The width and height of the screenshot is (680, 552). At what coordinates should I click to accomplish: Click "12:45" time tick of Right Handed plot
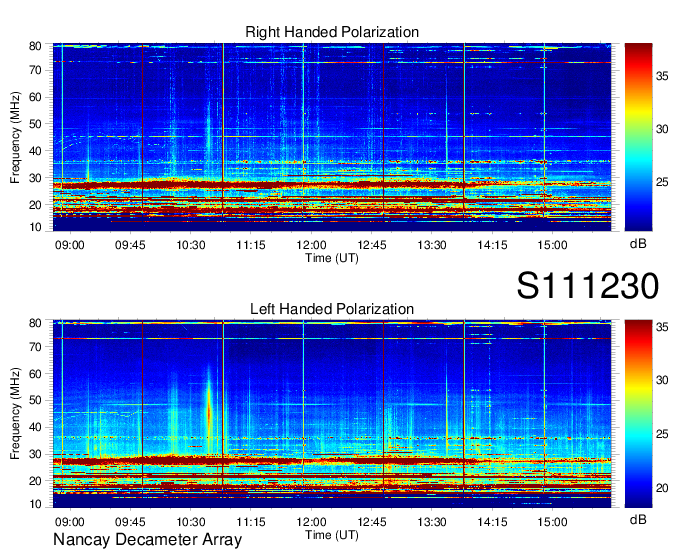tap(372, 245)
